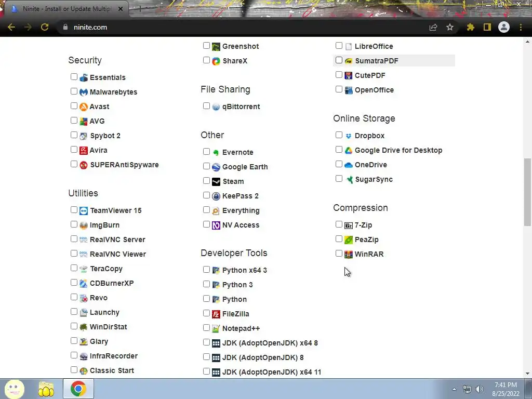Toggle the Chrome side panel
The height and width of the screenshot is (399, 532).
(x=487, y=27)
